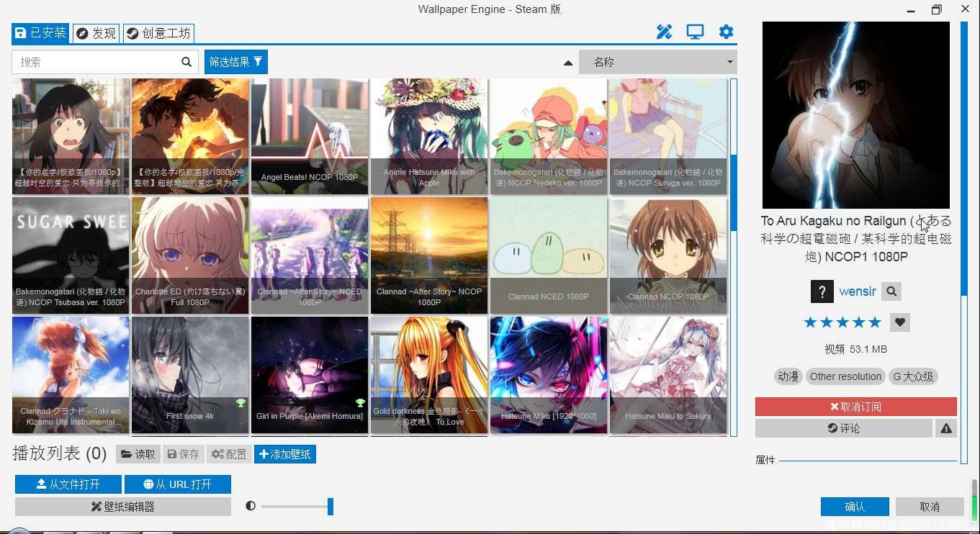This screenshot has width=980, height=534.
Task: Select Clannad After Story NCOP wallpaper
Action: pos(429,255)
